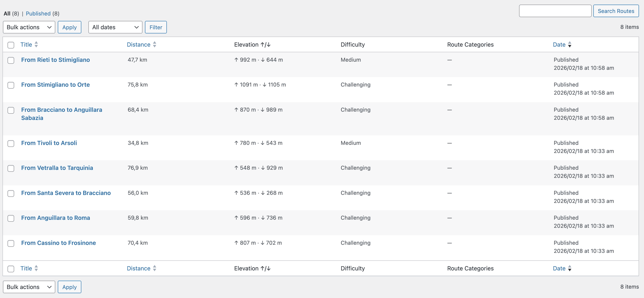This screenshot has height=298, width=644.
Task: Sort by Title using the bottom footer arrow
Action: coord(36,268)
